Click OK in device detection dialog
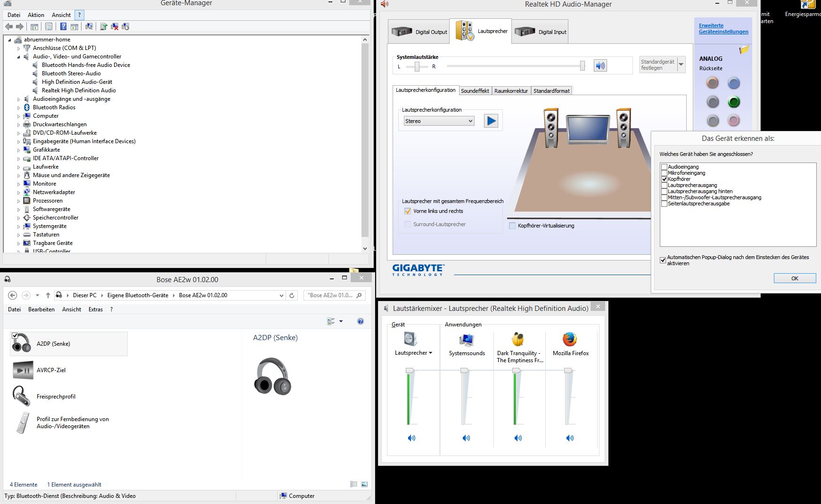The width and height of the screenshot is (821, 504). [x=795, y=278]
